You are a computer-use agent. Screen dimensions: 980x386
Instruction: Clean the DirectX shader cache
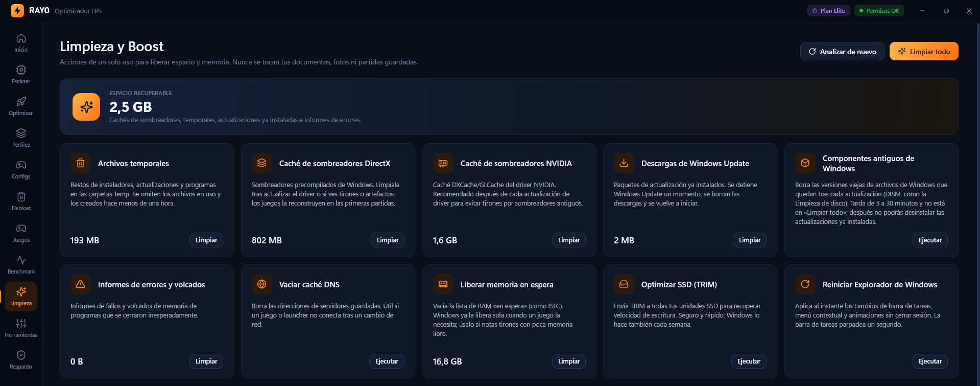tap(388, 240)
